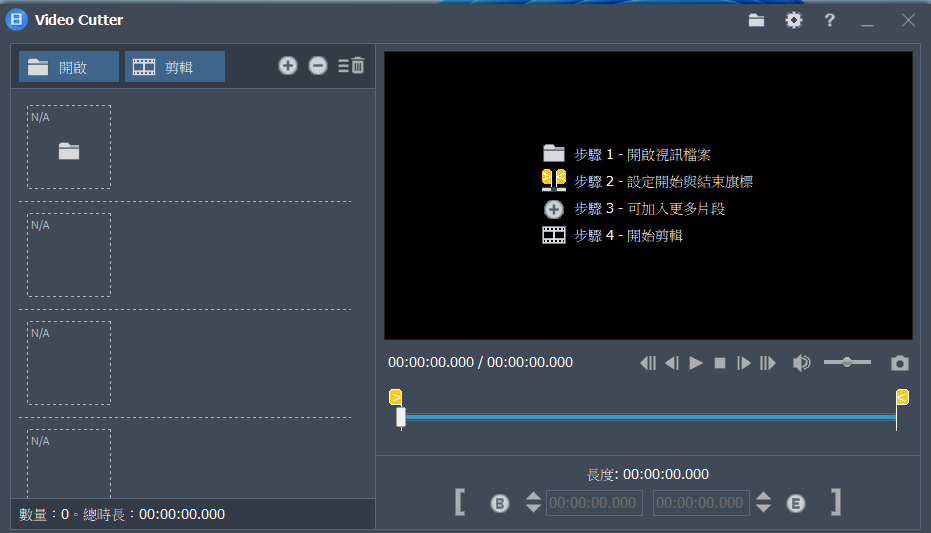Viewport: 931px width, 533px height.
Task: Click the first empty thumbnail slot with folder
Action: point(69,147)
